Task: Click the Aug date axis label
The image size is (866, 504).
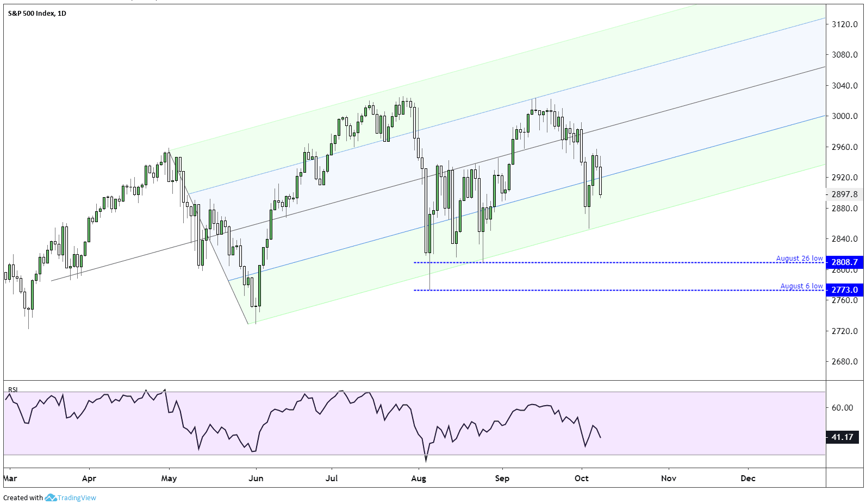Action: (x=419, y=478)
